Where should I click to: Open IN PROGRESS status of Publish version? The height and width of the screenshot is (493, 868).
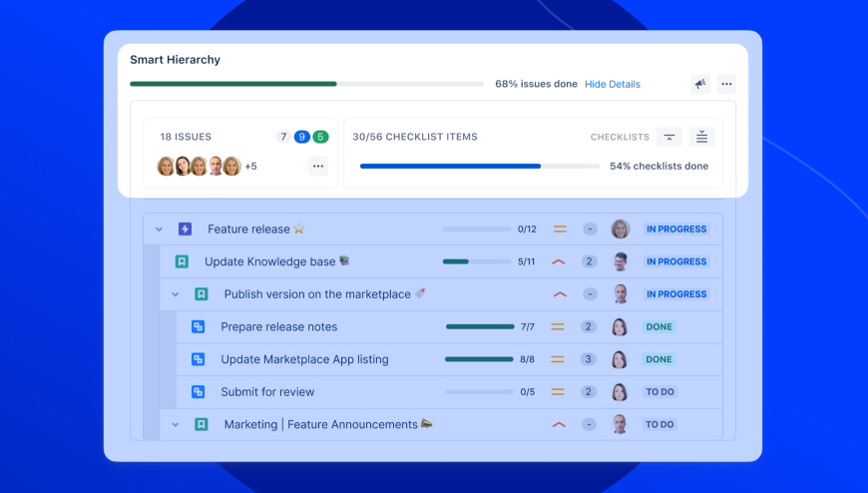(x=676, y=294)
